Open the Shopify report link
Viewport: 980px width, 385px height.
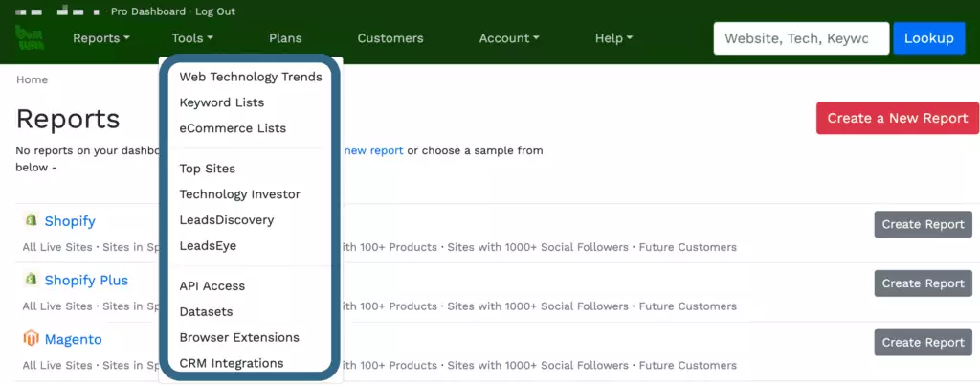point(70,221)
